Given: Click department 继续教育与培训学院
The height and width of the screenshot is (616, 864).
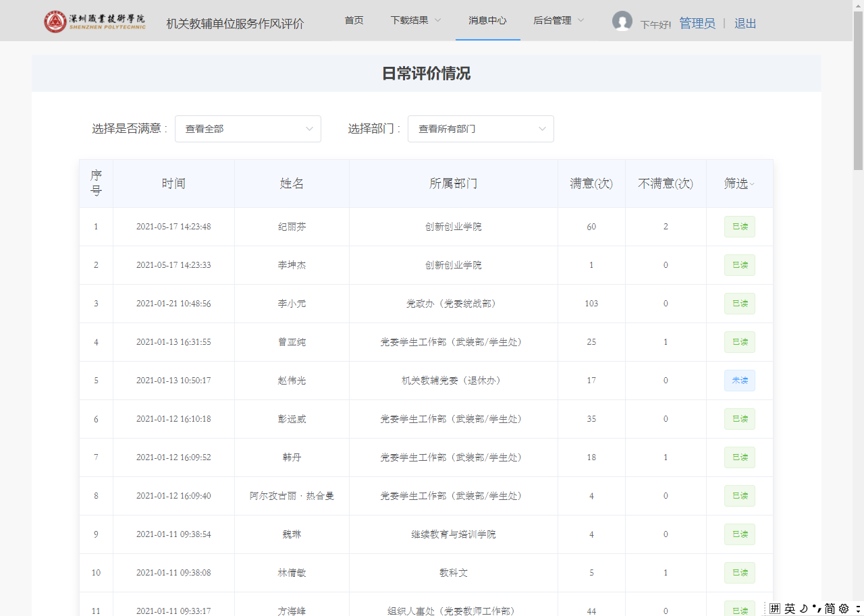Looking at the screenshot, I should (x=454, y=534).
